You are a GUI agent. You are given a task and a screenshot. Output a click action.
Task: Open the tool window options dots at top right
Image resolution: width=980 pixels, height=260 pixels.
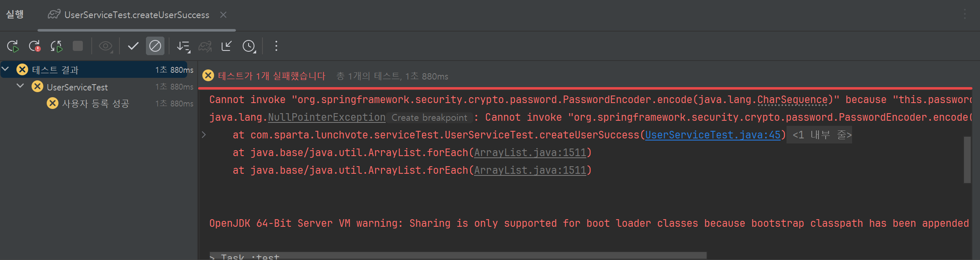965,14
